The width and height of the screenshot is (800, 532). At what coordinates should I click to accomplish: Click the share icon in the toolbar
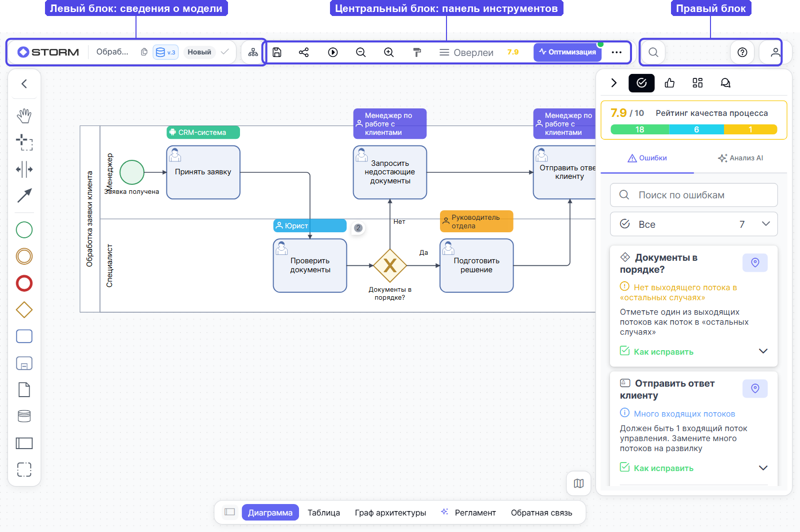tap(304, 52)
